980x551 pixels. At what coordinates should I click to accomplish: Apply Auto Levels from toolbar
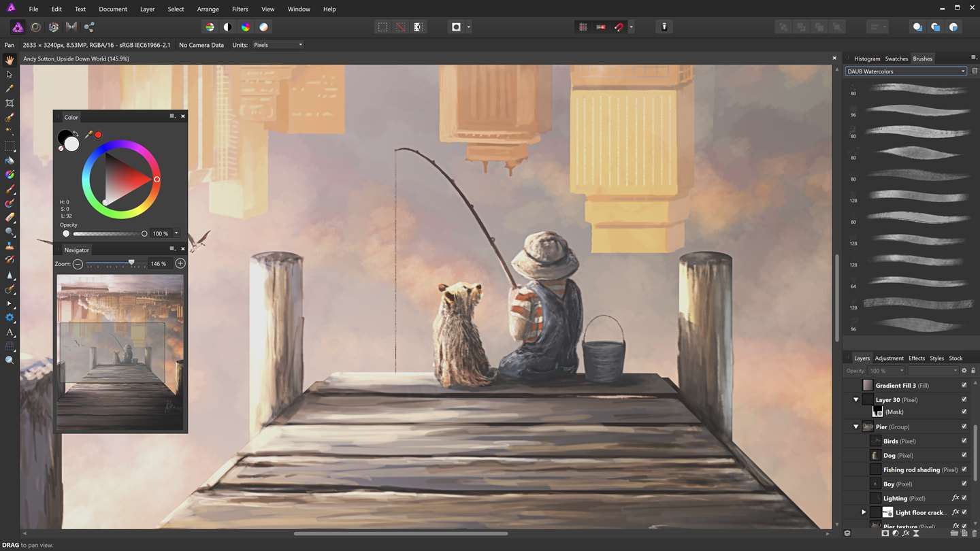[x=210, y=27]
